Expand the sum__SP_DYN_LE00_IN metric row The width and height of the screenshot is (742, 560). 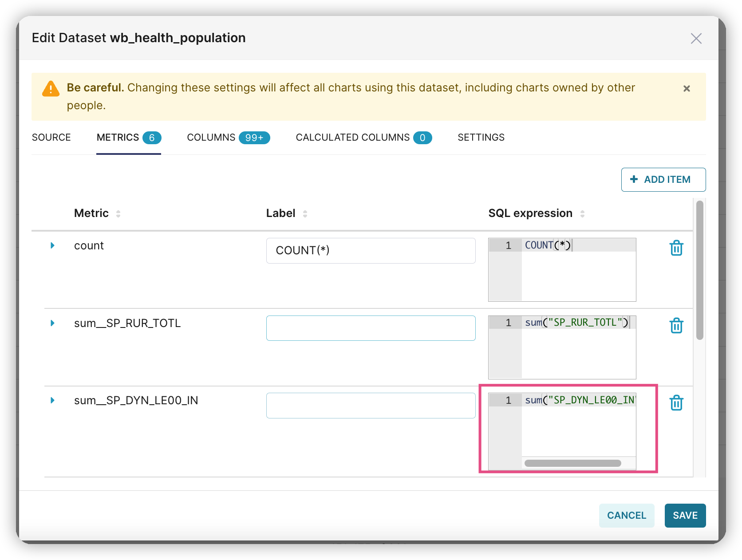click(x=53, y=400)
